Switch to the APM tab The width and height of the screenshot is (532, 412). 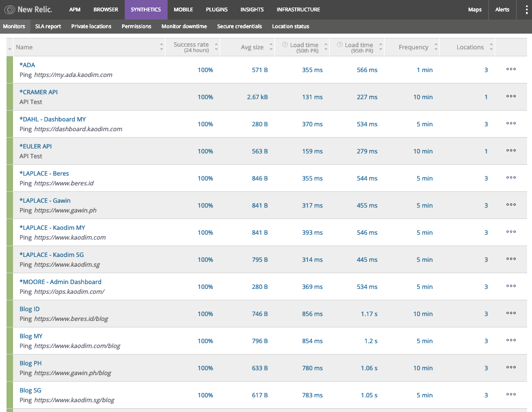pos(75,10)
